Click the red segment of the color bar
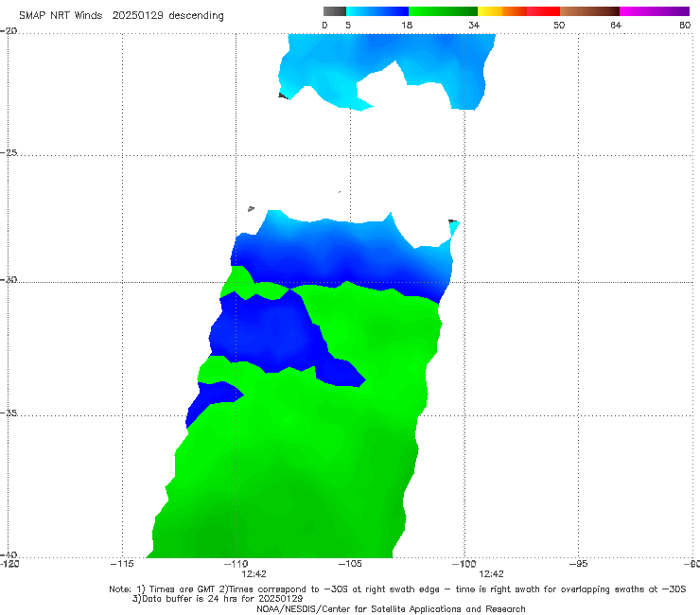The image size is (700, 615). tap(543, 11)
